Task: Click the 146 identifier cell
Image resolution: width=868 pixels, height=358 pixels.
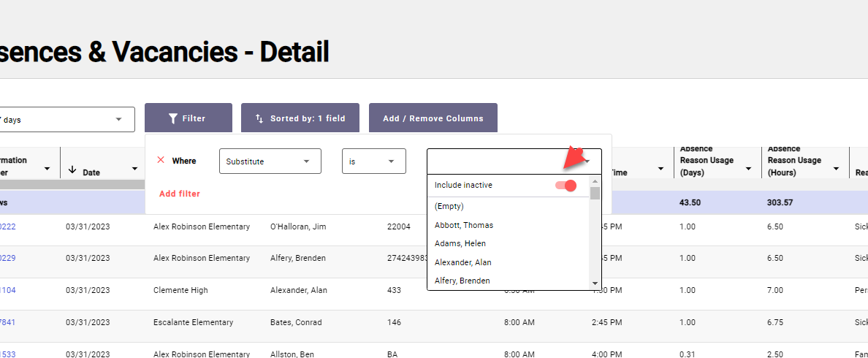Action: (x=394, y=323)
